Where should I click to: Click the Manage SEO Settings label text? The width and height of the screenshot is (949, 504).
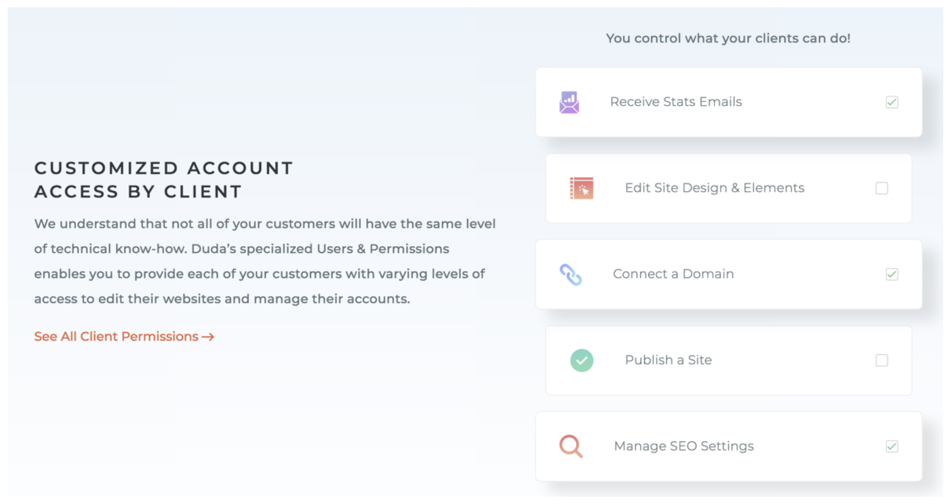[x=684, y=447]
